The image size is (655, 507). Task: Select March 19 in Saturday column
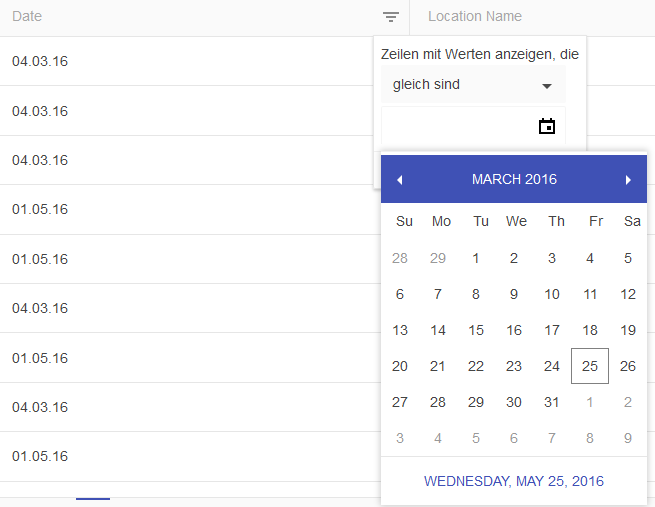pos(628,330)
